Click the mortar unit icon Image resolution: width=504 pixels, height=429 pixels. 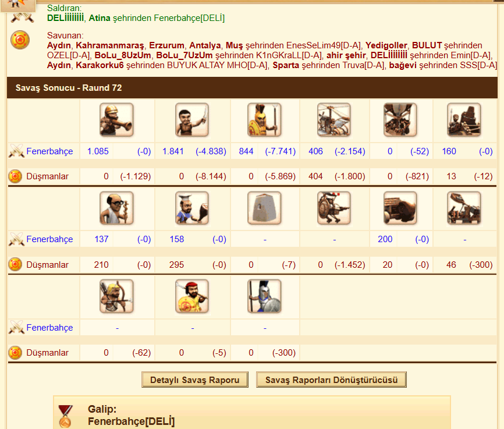(x=464, y=120)
